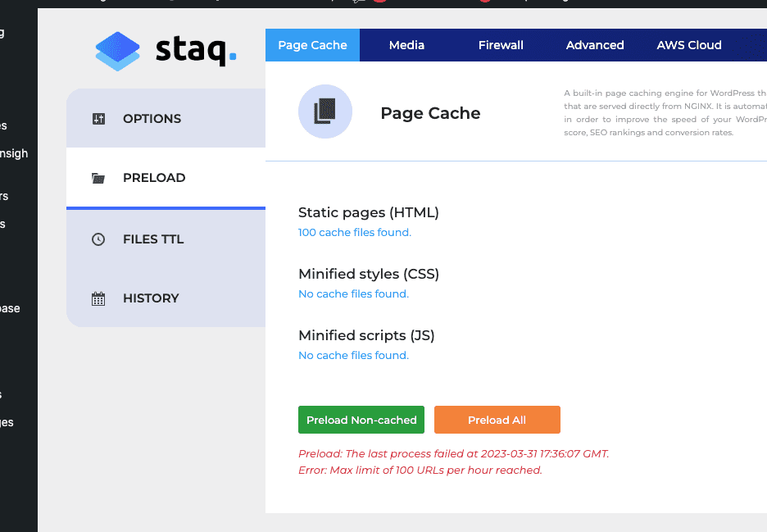The height and width of the screenshot is (532, 767).
Task: Click the Preload folder icon
Action: 98,177
